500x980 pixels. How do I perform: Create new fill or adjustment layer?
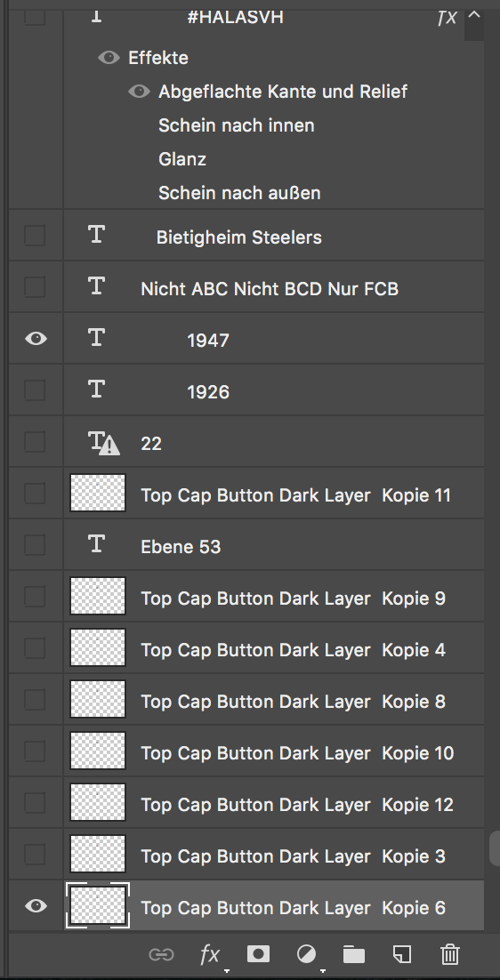coord(306,954)
